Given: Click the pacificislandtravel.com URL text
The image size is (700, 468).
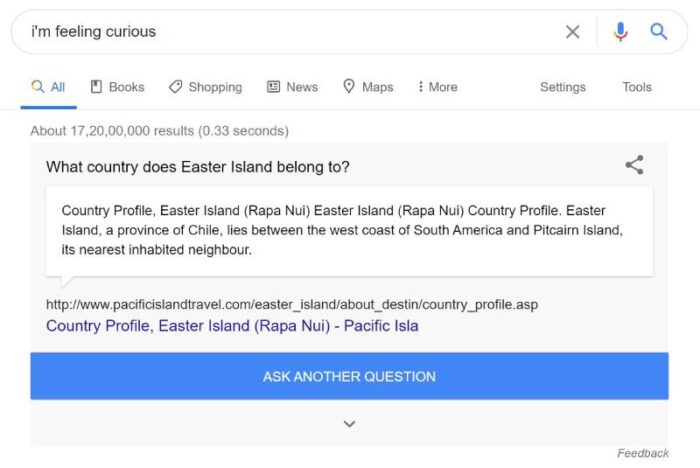Looking at the screenshot, I should pos(292,305).
